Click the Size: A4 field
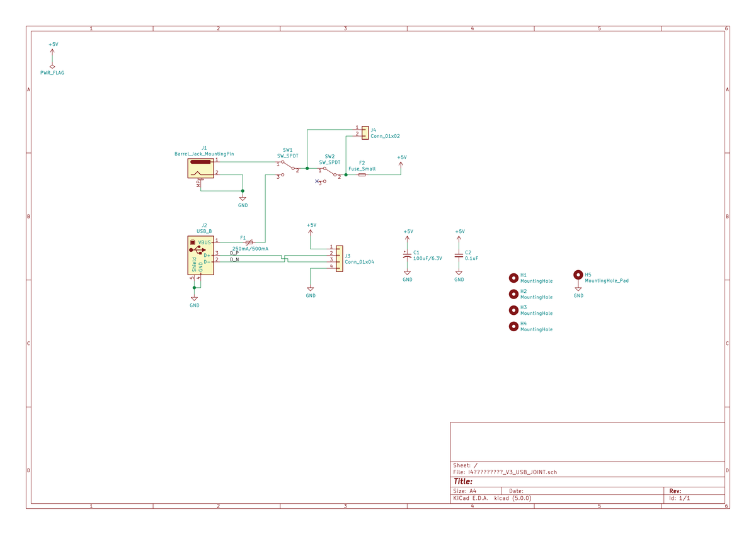 pyautogui.click(x=464, y=491)
